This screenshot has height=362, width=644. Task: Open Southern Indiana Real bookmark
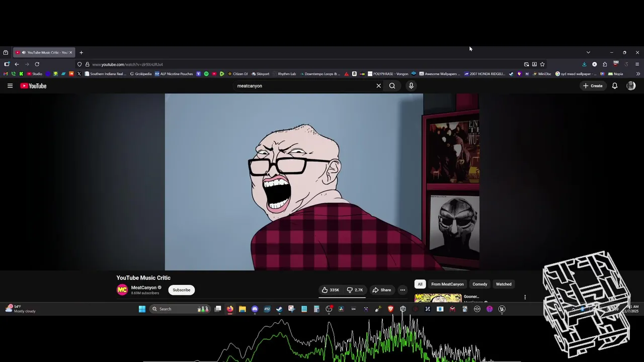click(106, 74)
